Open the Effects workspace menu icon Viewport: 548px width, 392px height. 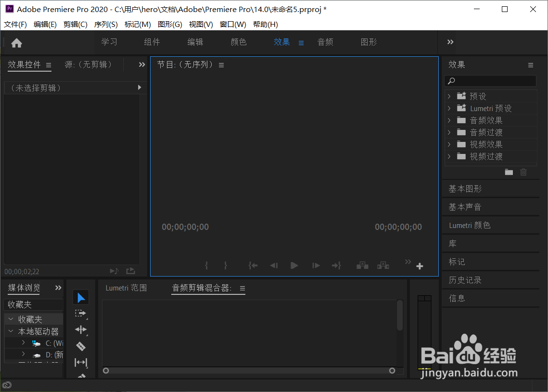(x=301, y=43)
